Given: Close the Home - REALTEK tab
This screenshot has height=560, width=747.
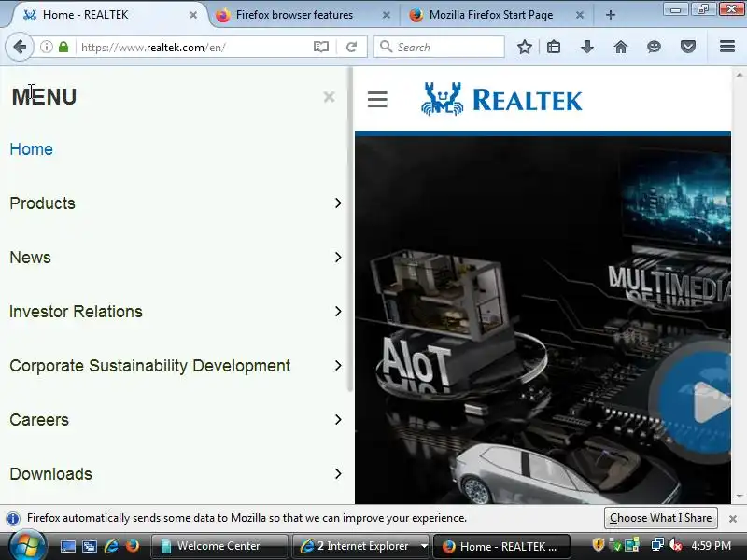Looking at the screenshot, I should (193, 15).
